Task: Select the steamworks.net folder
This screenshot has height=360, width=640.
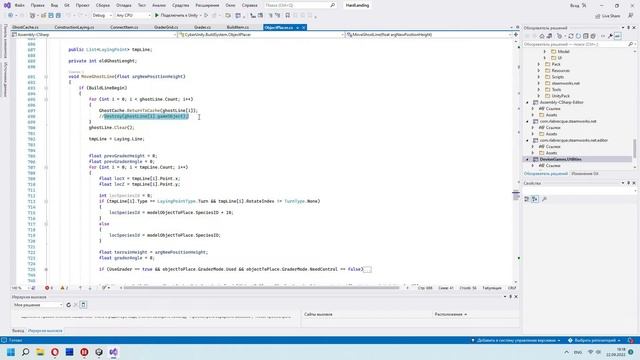Action: click(x=565, y=83)
